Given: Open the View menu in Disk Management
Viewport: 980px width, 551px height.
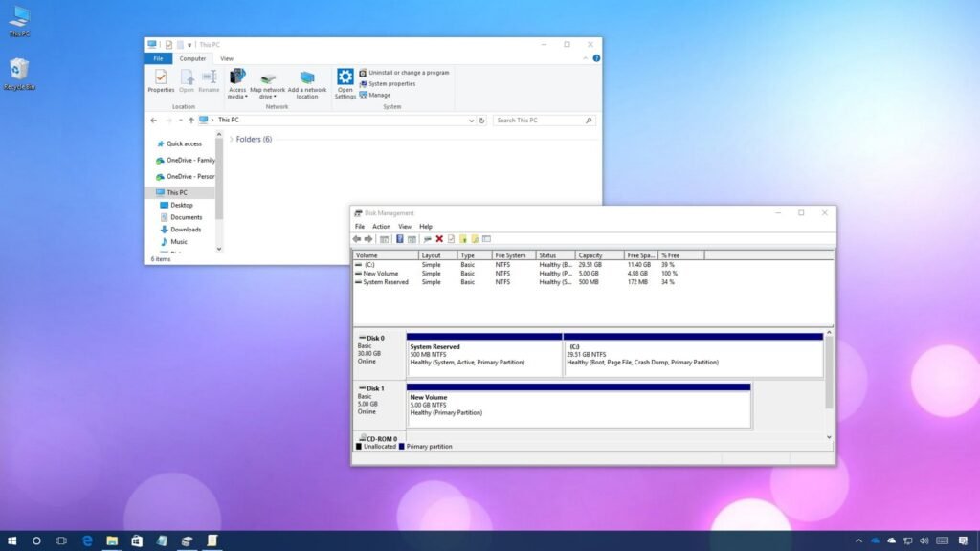Looking at the screenshot, I should (405, 226).
